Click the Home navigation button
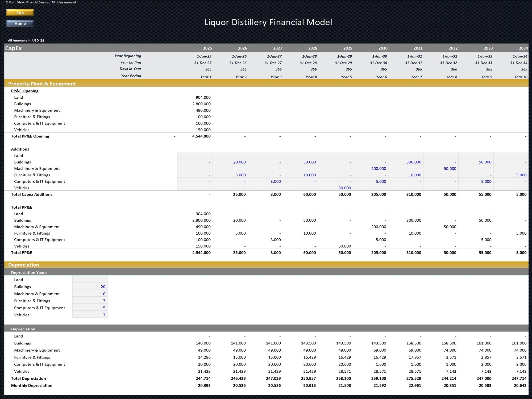Screen dimensions: 532x399 tap(20, 23)
